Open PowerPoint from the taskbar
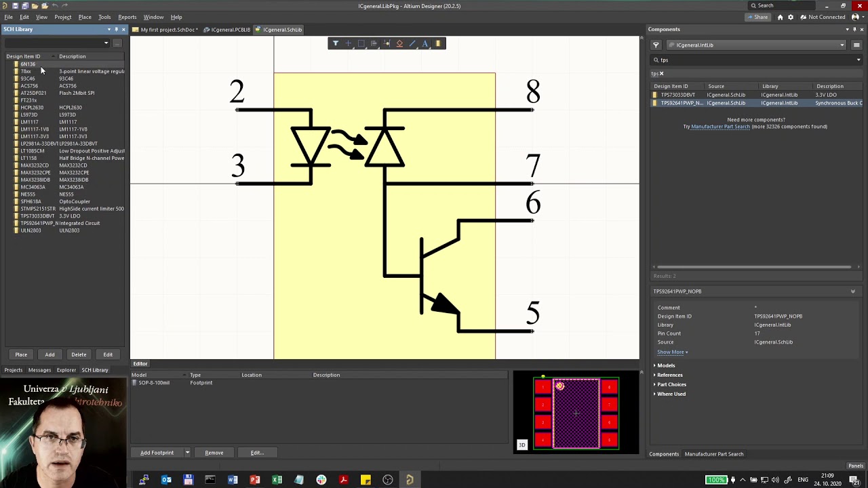This screenshot has height=488, width=868. pos(255,480)
